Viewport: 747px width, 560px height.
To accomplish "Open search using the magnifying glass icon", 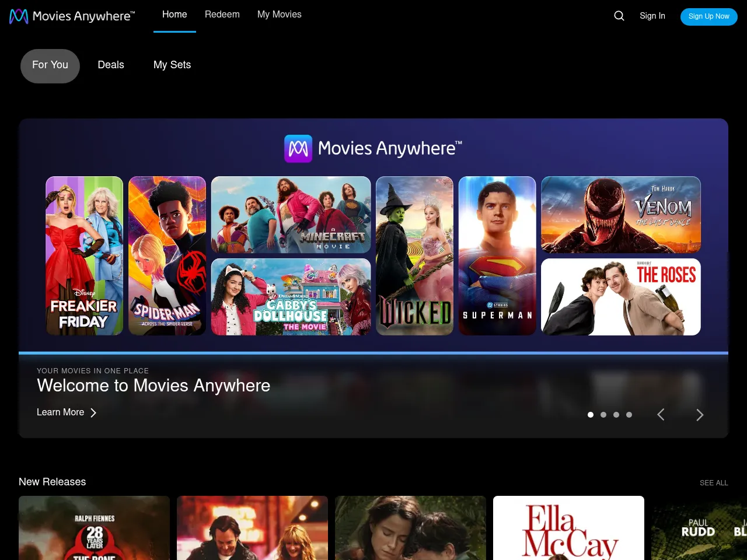I will pos(619,16).
